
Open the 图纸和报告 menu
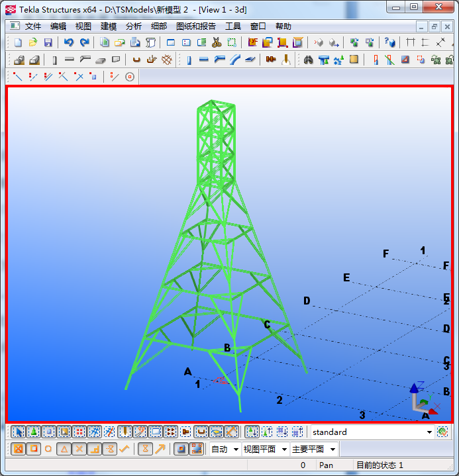[x=196, y=26]
